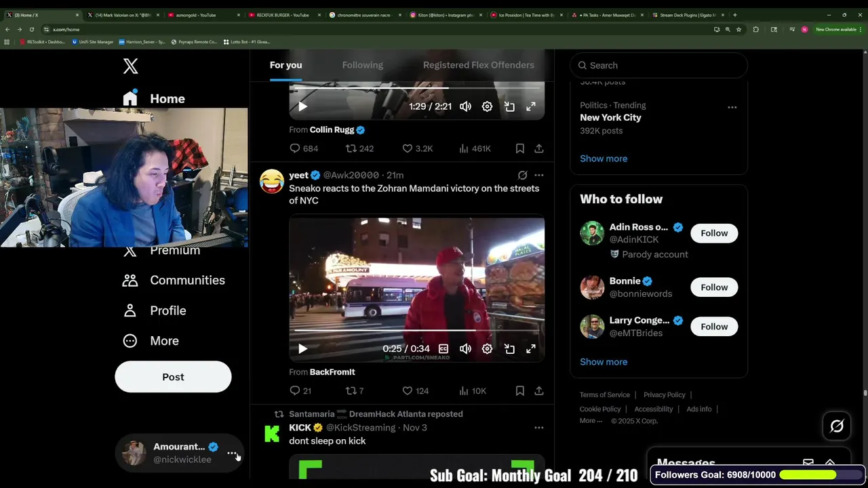This screenshot has width=868, height=488.
Task: Toggle picture-in-picture on the Collin Rugg video
Action: click(x=509, y=106)
